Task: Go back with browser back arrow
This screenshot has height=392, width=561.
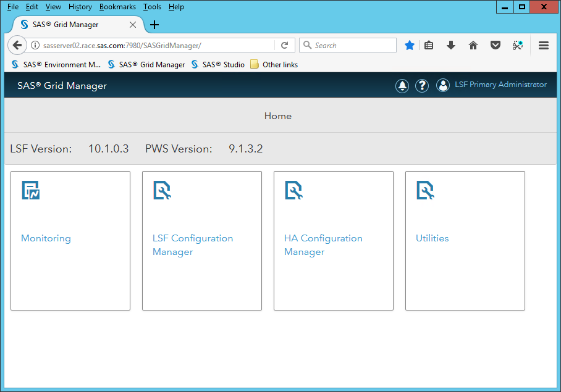Action: pos(17,46)
